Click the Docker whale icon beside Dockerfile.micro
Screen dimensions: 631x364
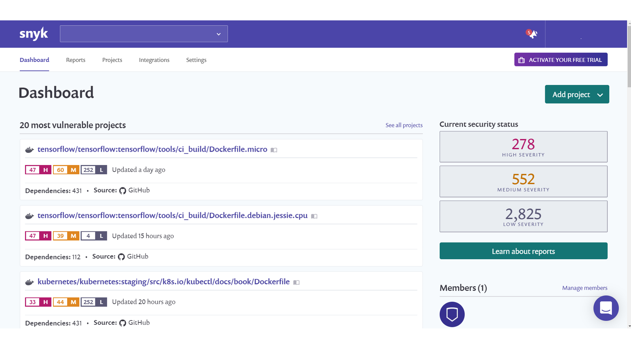(29, 149)
